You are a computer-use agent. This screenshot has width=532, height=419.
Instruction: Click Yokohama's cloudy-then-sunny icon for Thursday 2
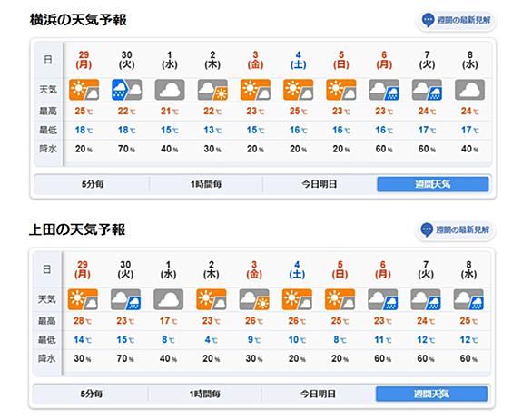pos(212,90)
